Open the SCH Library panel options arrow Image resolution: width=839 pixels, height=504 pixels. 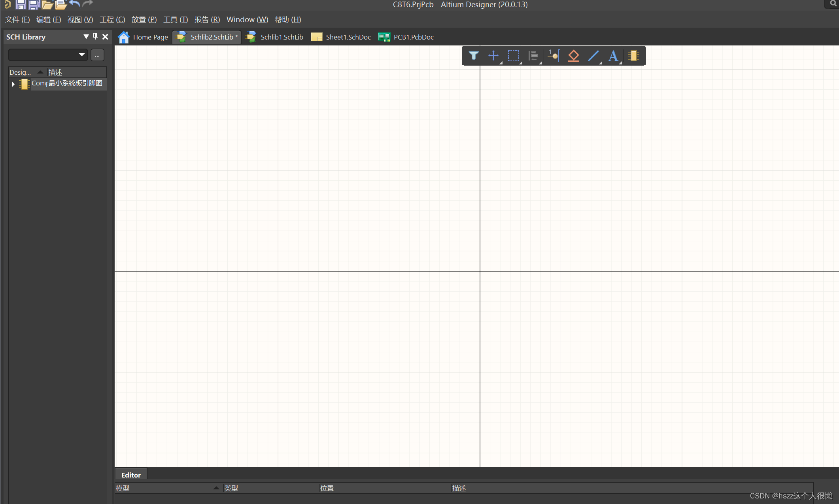click(x=86, y=37)
